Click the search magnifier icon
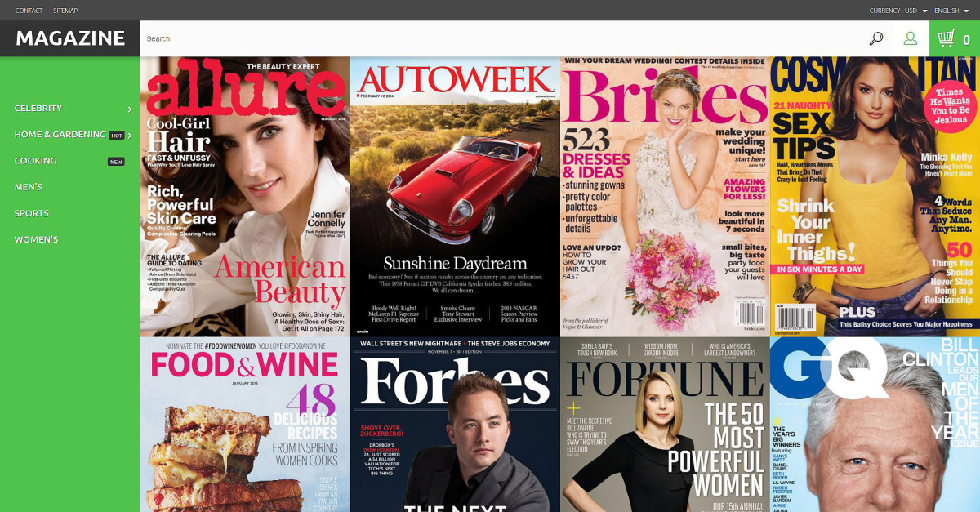The width and height of the screenshot is (980, 512). (x=875, y=38)
